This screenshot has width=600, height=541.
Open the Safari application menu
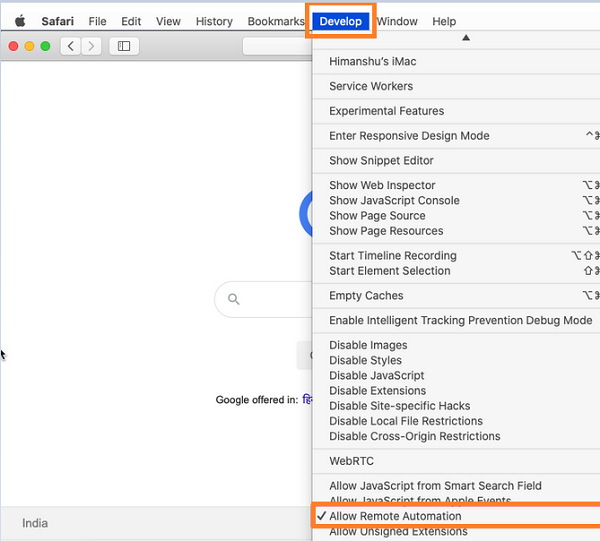pos(57,21)
